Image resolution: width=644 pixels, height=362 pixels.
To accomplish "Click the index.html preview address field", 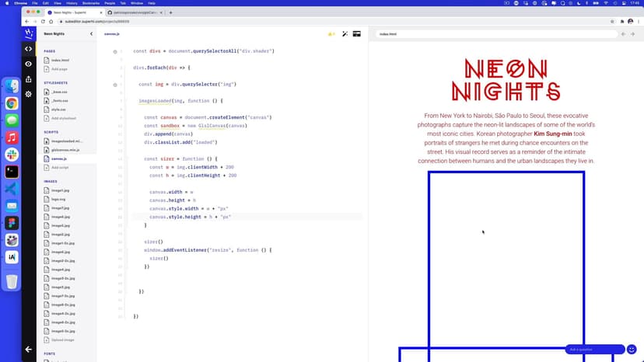I will click(498, 34).
